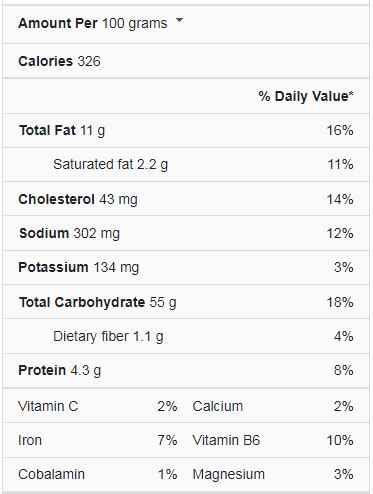This screenshot has width=373, height=494.
Task: Click the Cobalamin nutrient label
Action: pos(52,474)
